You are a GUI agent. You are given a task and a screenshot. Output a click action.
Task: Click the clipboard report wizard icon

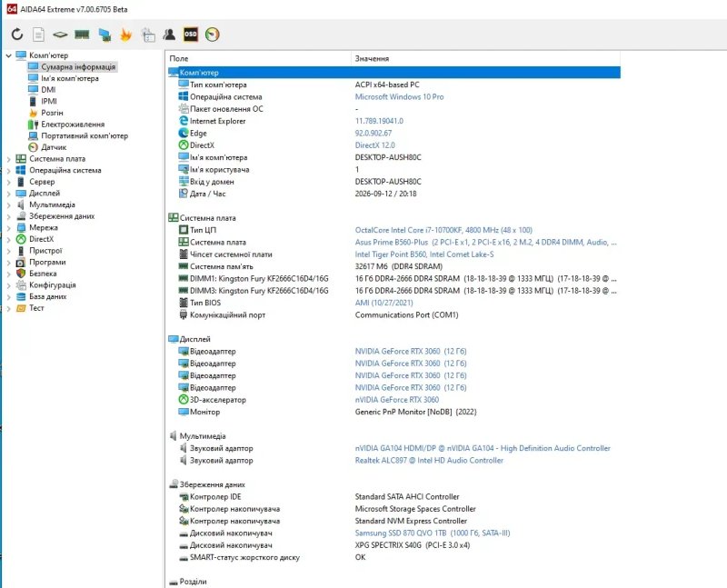[x=148, y=35]
